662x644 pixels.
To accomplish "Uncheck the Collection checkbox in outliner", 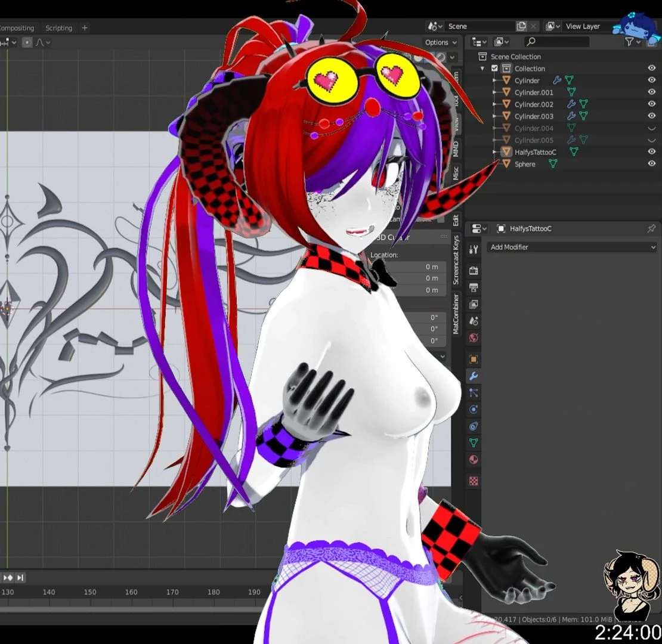I will click(494, 69).
